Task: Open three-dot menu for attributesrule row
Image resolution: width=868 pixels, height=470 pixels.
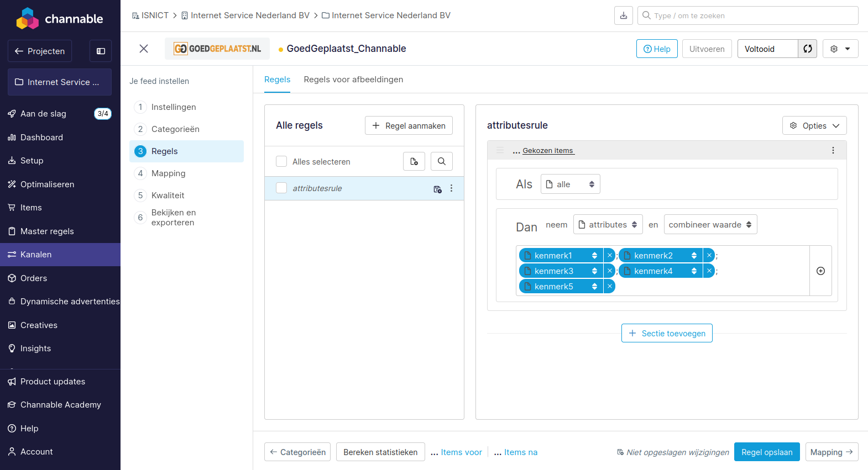Action: point(451,188)
